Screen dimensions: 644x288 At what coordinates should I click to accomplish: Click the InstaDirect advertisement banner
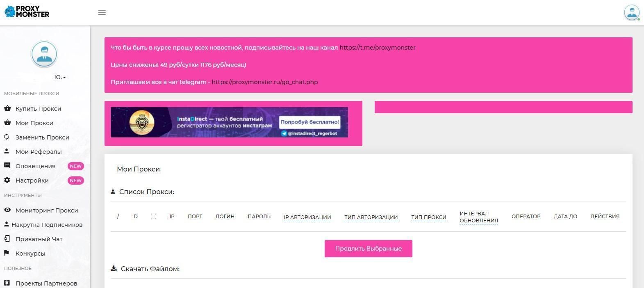click(229, 122)
